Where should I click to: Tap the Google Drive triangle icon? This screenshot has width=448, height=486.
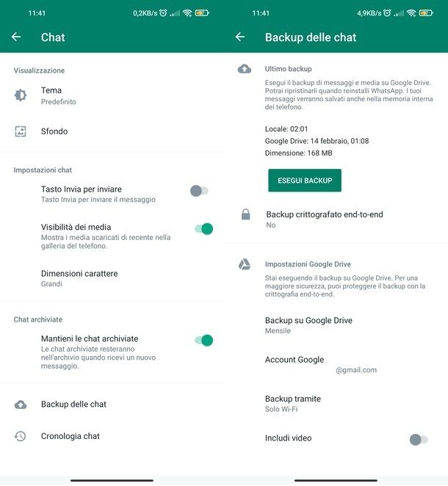pyautogui.click(x=245, y=264)
